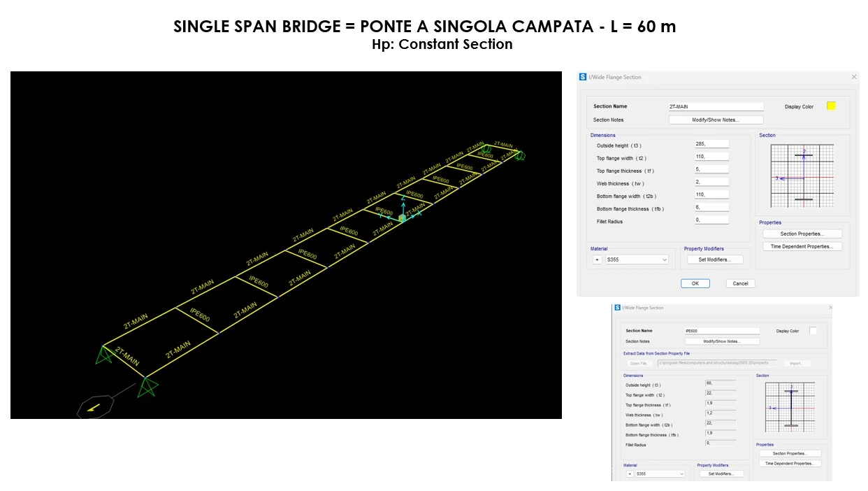
Task: Click the Bottom flange thickness field showing 6
Action: (x=711, y=207)
